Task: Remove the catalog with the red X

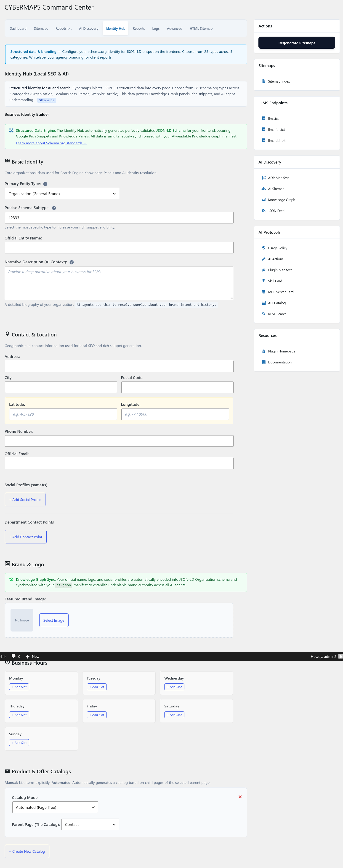Action: point(240,797)
